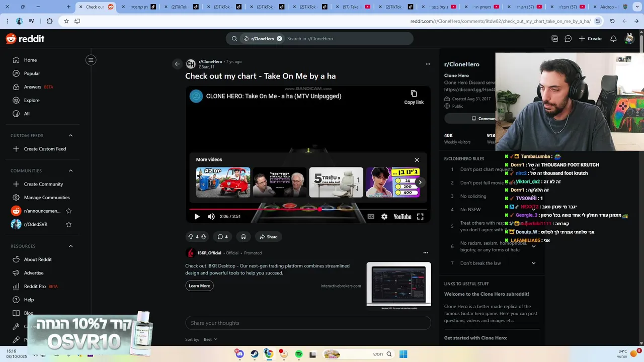Image resolution: width=644 pixels, height=362 pixels.
Task: Show next suggested videos arrow
Action: [420, 183]
